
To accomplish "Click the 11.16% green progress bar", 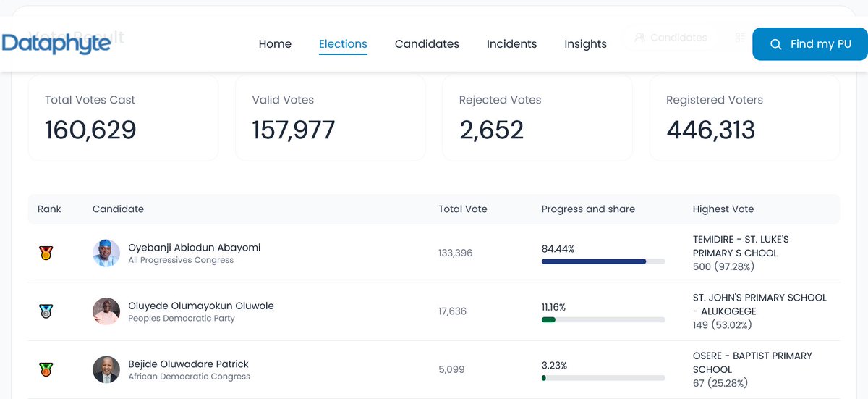I will pos(603,319).
